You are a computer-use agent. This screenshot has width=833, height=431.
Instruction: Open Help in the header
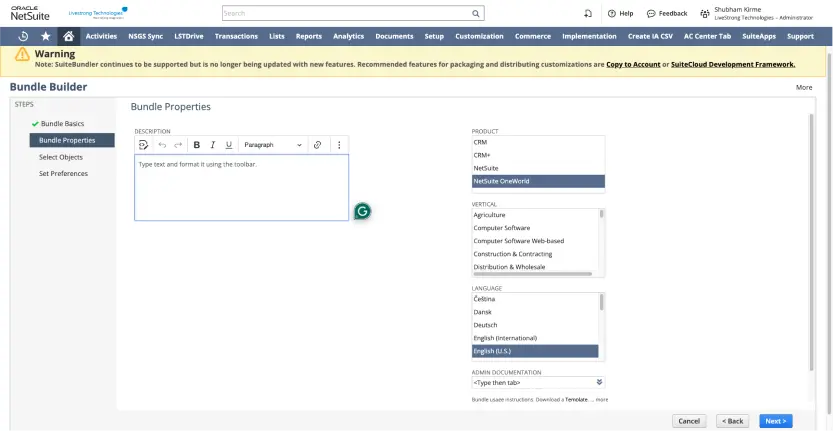tap(620, 13)
